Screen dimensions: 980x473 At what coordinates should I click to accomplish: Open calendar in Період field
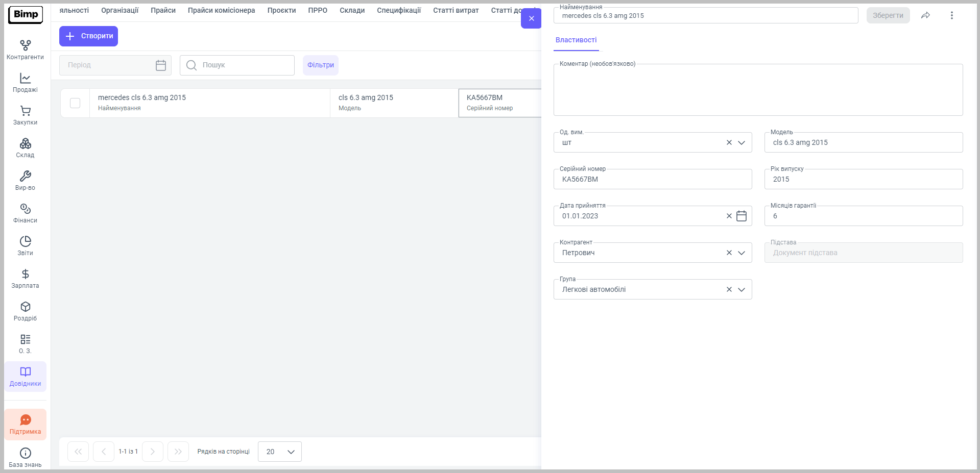[x=161, y=65]
